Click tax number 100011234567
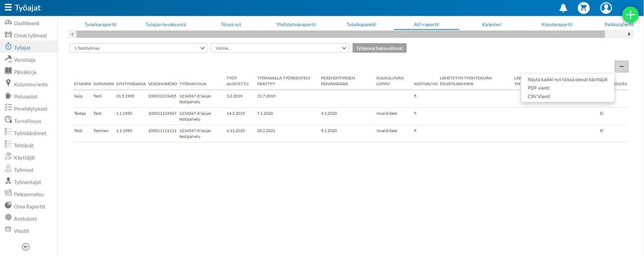This screenshot has height=256, width=644. click(162, 113)
